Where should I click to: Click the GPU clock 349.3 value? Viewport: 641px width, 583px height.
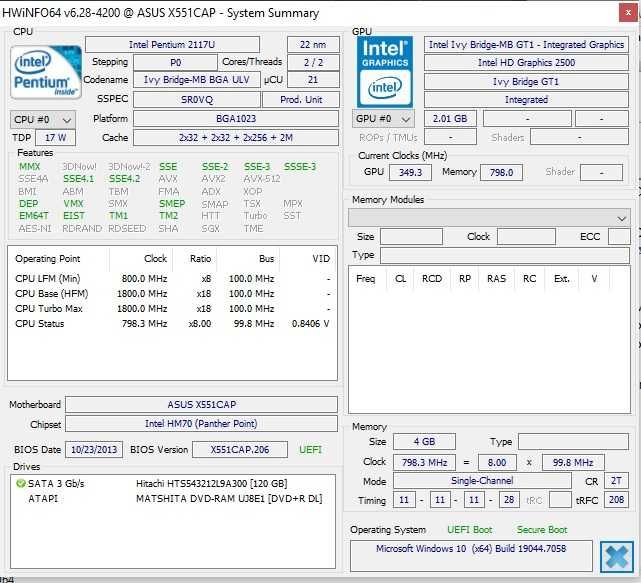410,173
